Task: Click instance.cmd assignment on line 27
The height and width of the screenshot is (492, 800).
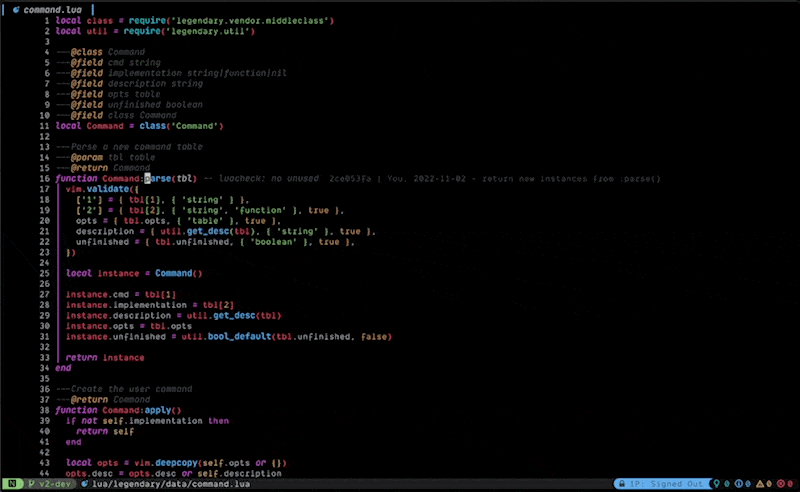Action: tap(121, 294)
